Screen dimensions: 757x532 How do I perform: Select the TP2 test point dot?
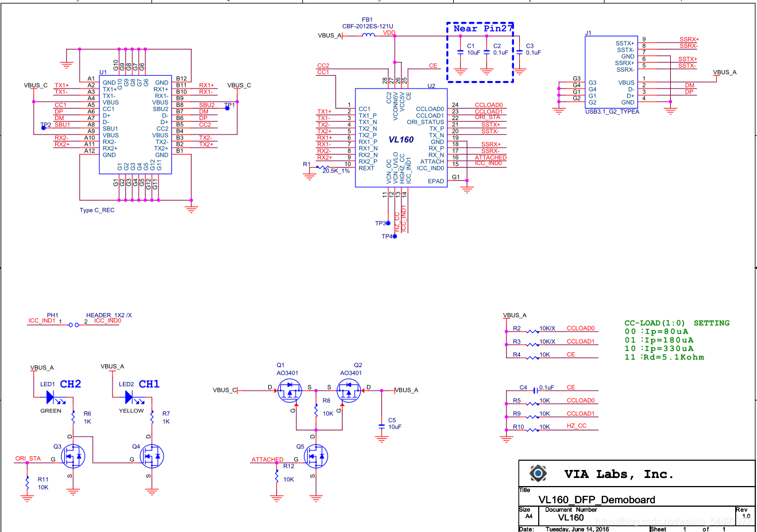[44, 128]
